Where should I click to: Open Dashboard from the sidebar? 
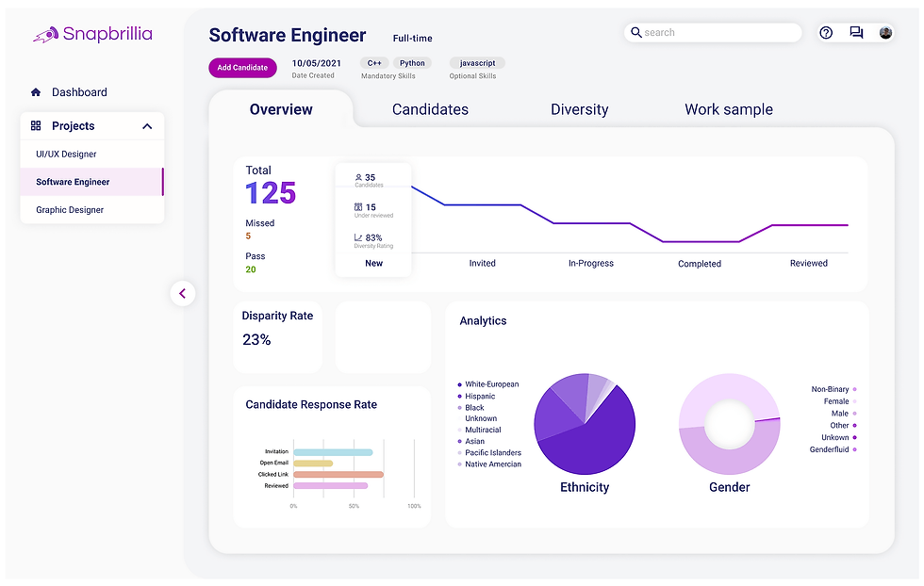click(x=79, y=92)
